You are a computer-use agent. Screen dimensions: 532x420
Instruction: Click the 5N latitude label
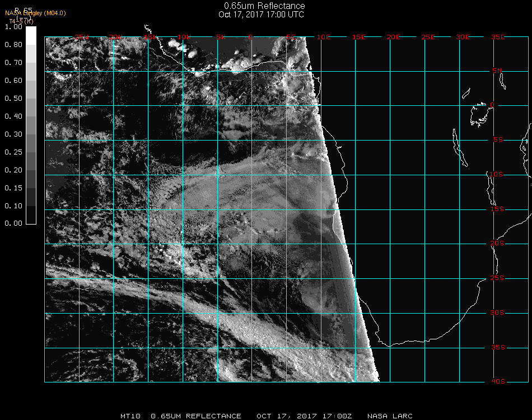497,71
